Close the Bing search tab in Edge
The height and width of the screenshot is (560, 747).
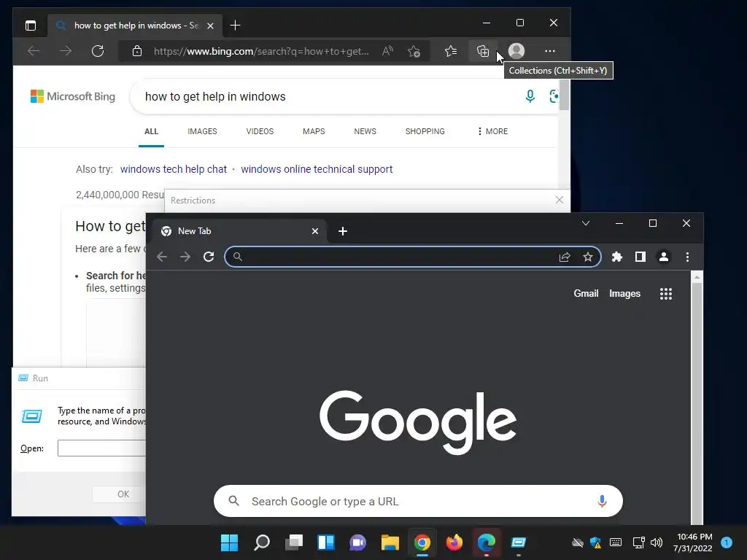tap(210, 26)
